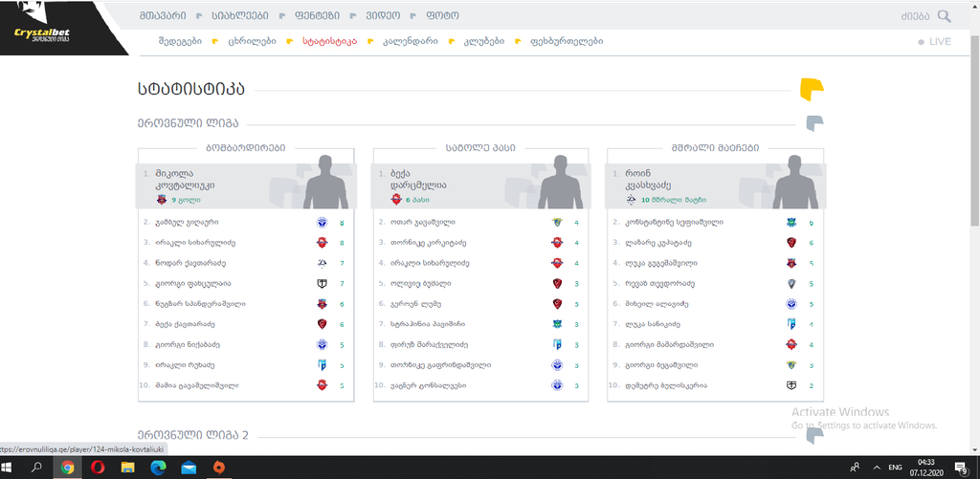Open ბექა დარცმელია's player link
The image size is (980, 479).
point(418,180)
